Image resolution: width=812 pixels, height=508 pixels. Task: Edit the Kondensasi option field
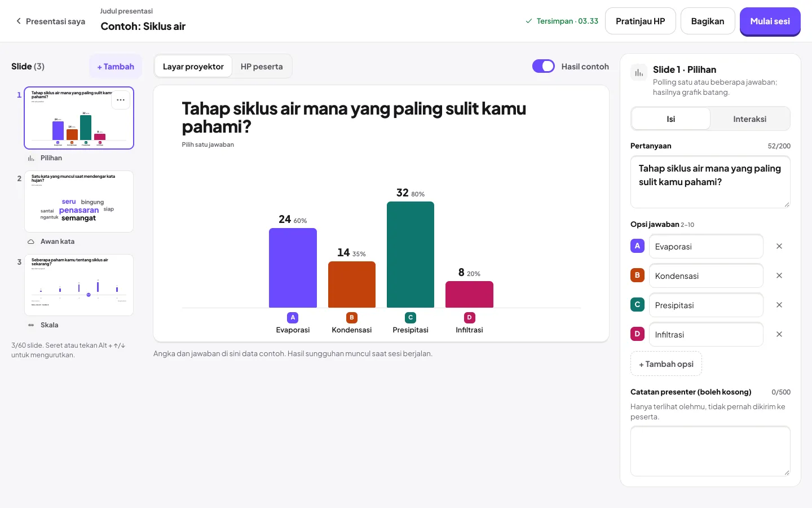click(x=706, y=276)
